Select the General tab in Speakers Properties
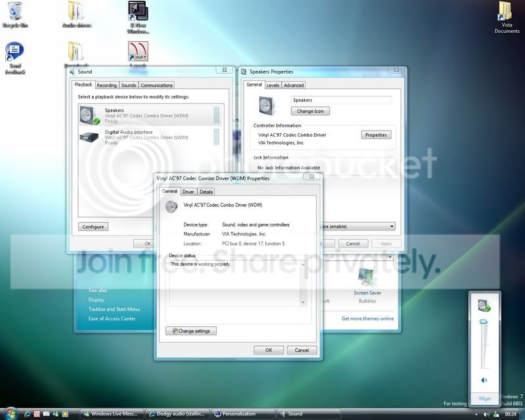 point(254,85)
